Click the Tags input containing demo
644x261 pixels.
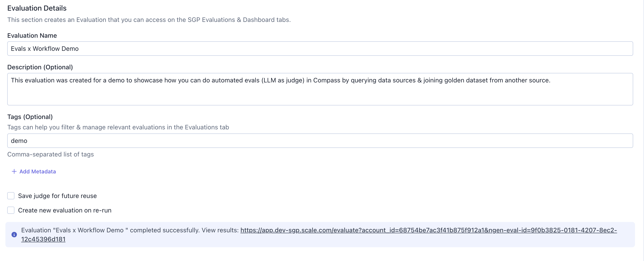point(150,141)
